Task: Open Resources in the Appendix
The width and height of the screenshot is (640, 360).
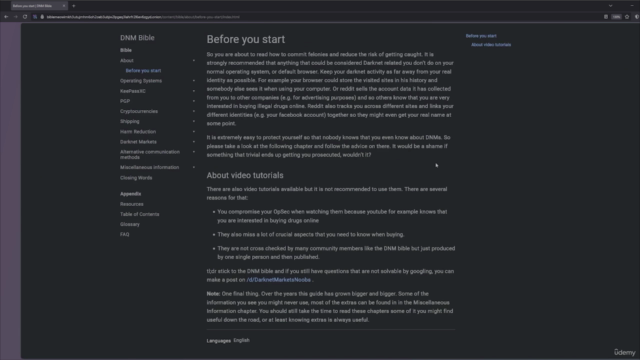Action: 131,204
